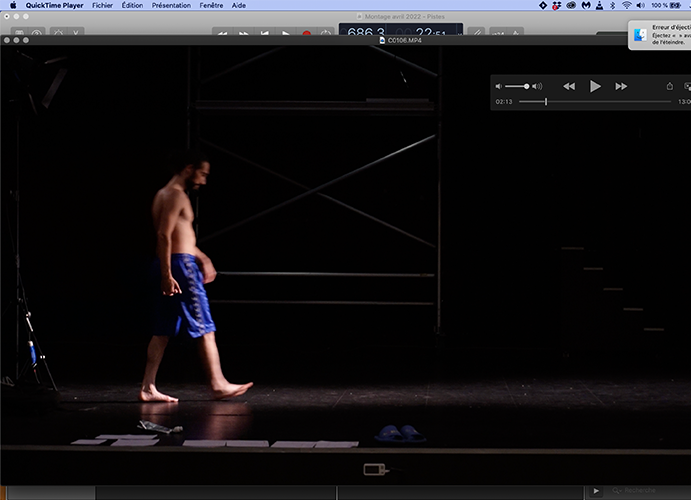This screenshot has height=500, width=691.
Task: Click the Bluetooth icon in menu bar
Action: (x=611, y=5)
